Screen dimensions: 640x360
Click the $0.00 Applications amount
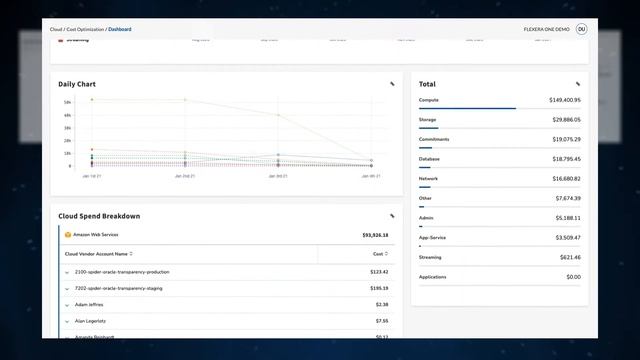click(573, 277)
